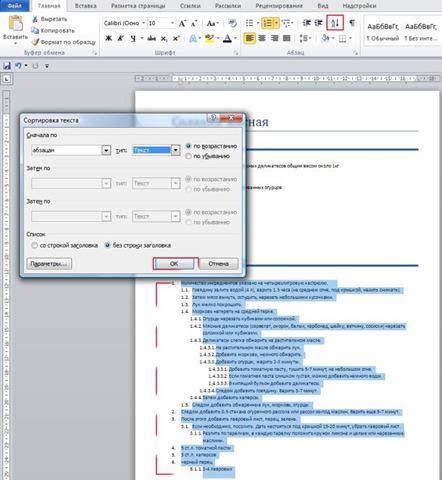
Task: Click the bulleted list icon
Action: pos(249,23)
